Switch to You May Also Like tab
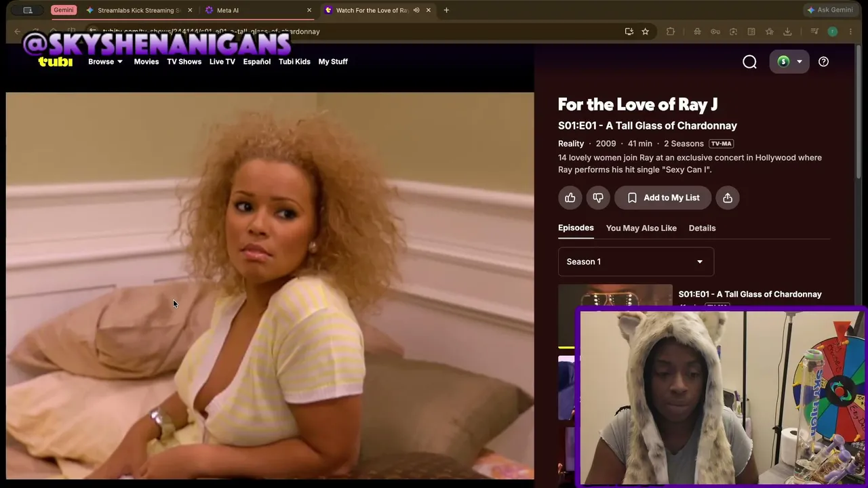868x488 pixels. pos(642,228)
